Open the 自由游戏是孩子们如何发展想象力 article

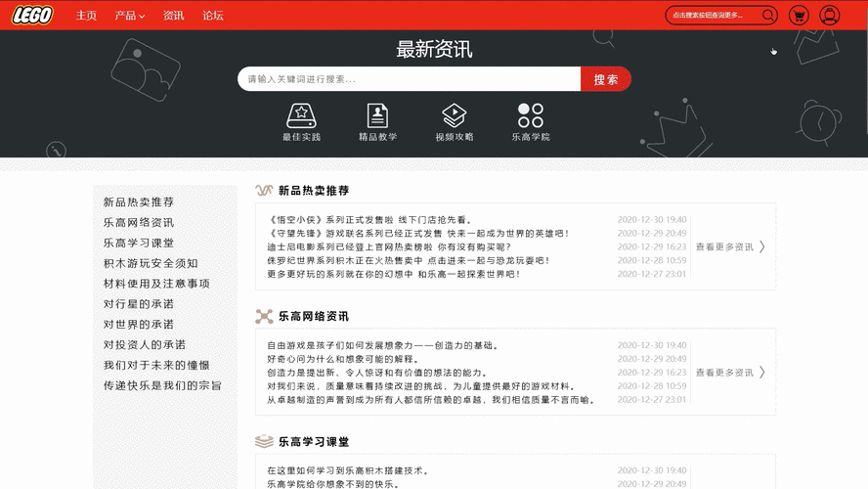[x=383, y=345]
